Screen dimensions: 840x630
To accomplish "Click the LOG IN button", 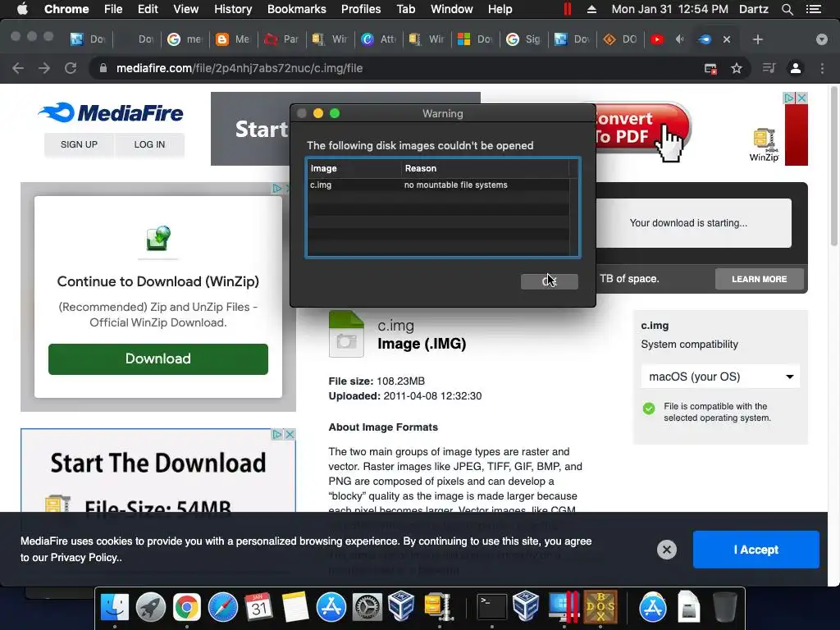I will click(149, 144).
